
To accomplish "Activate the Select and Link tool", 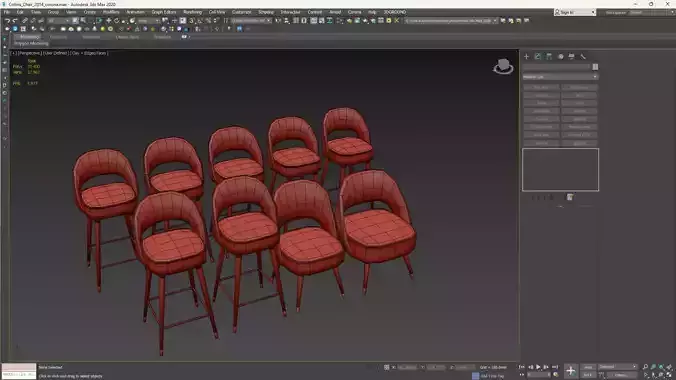I will 25,20.
